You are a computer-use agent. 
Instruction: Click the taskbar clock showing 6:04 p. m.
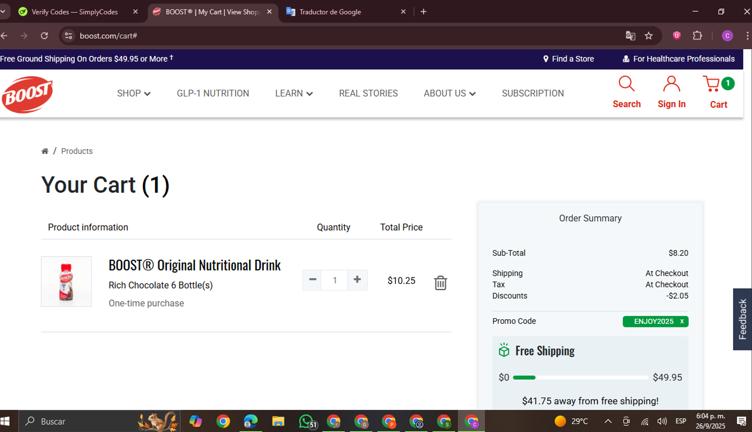point(710,421)
